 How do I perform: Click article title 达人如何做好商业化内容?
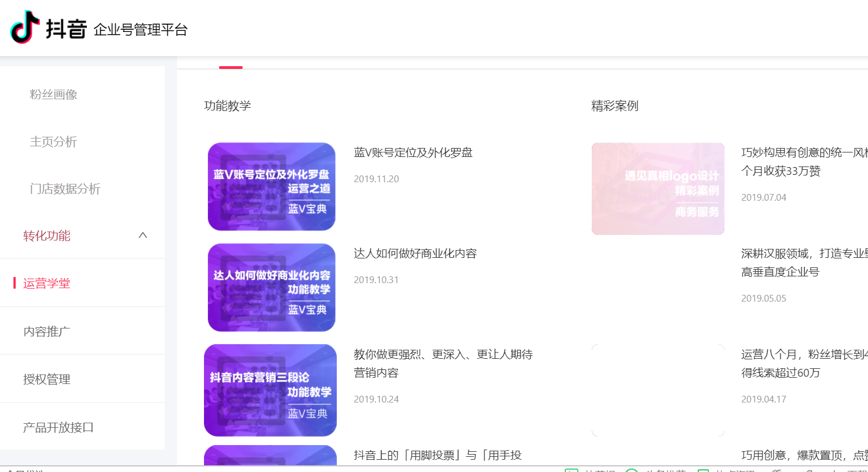tap(415, 253)
